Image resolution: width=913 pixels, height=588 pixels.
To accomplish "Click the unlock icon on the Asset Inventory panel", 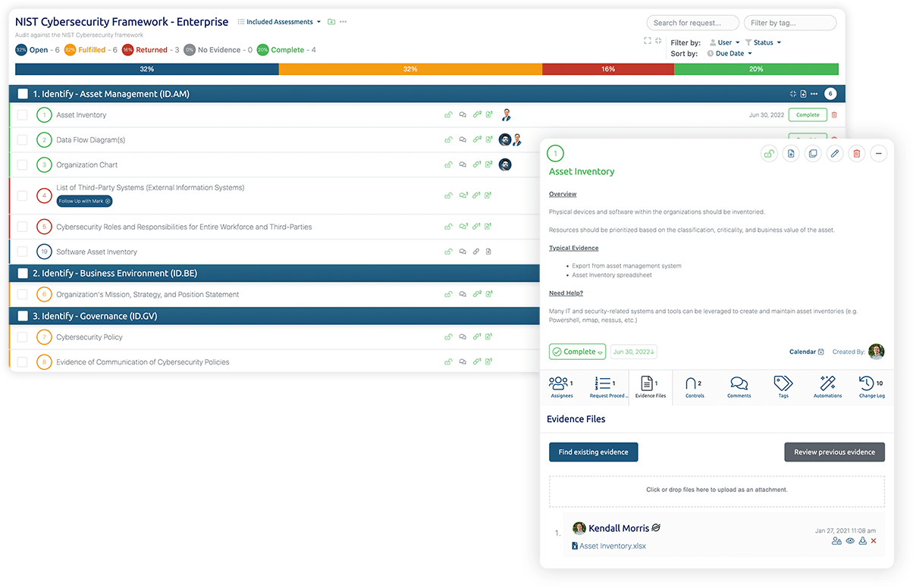I will [769, 153].
